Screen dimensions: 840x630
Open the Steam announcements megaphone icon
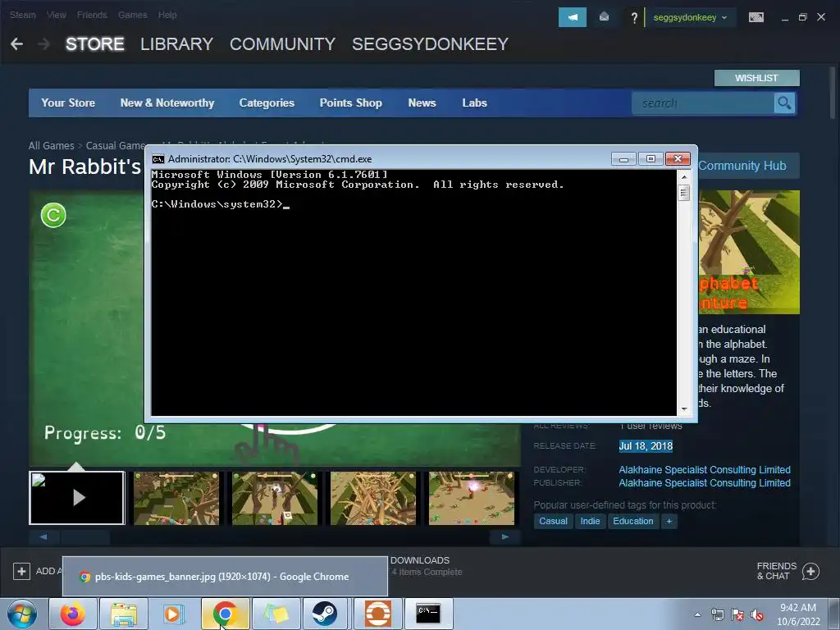[572, 17]
